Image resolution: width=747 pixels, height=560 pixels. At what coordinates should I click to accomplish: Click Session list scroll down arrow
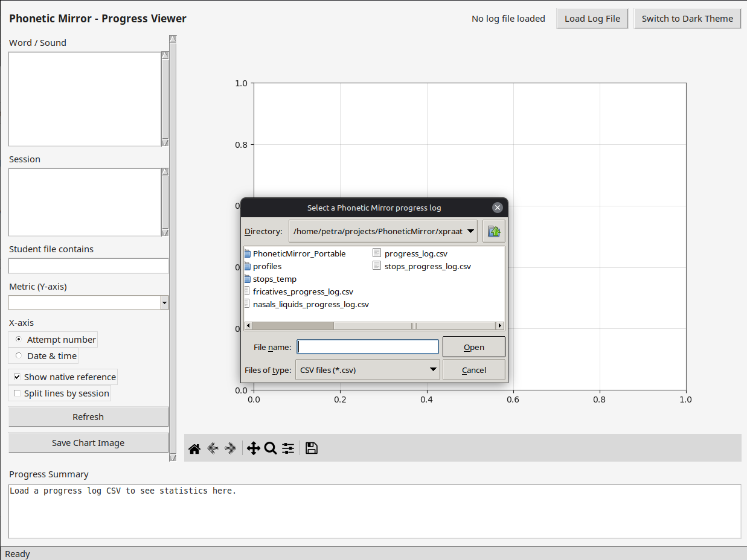tap(165, 232)
